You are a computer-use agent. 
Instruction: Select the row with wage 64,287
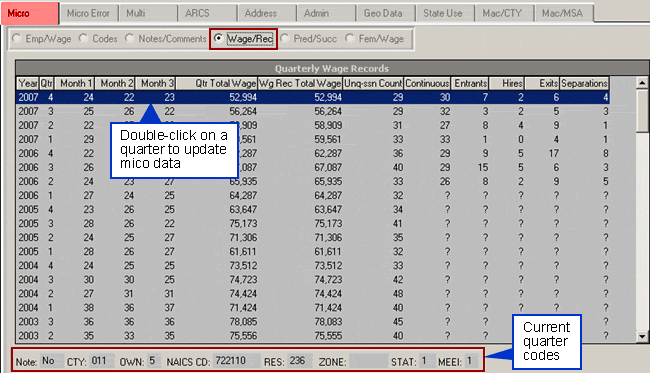pos(313,195)
